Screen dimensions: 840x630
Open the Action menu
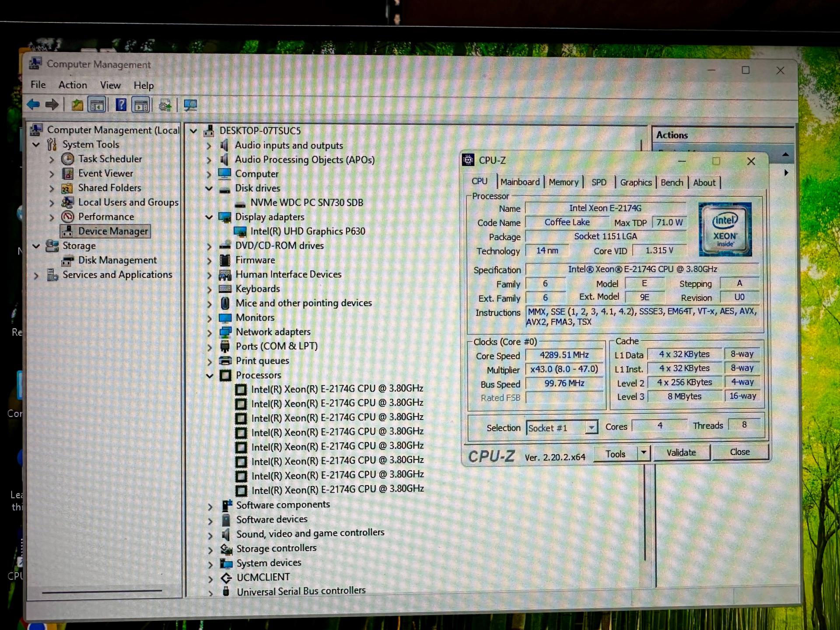pos(73,85)
